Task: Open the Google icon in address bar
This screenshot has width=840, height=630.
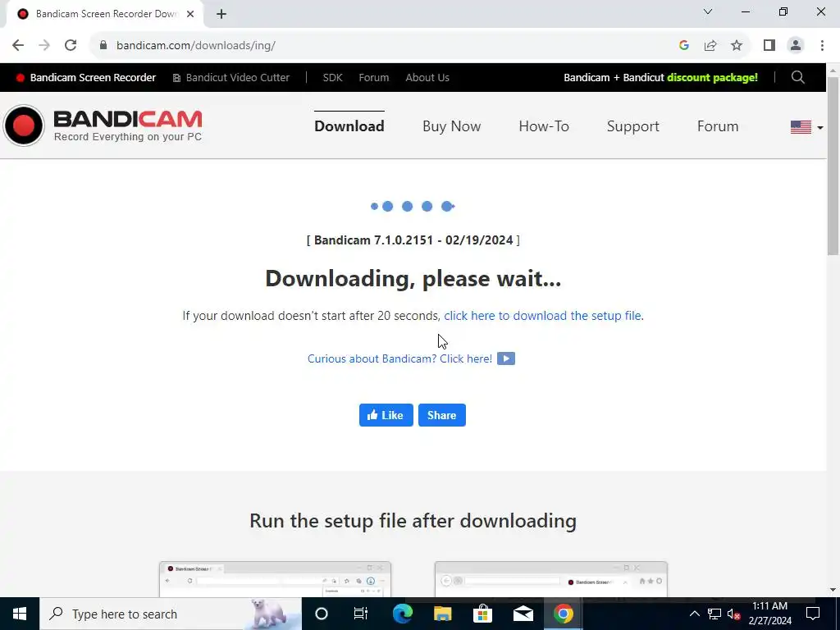Action: (x=683, y=46)
